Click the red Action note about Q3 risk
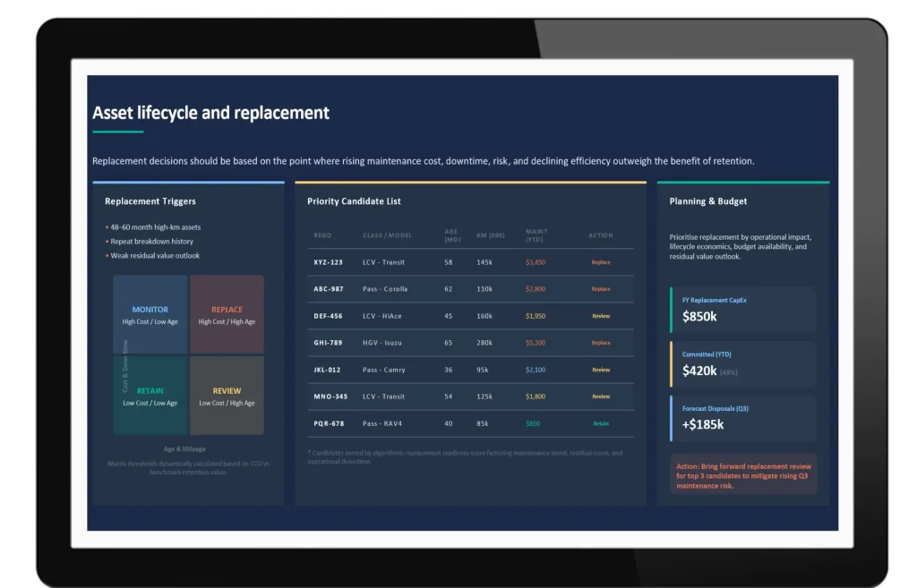This screenshot has height=588, width=917. (x=743, y=476)
